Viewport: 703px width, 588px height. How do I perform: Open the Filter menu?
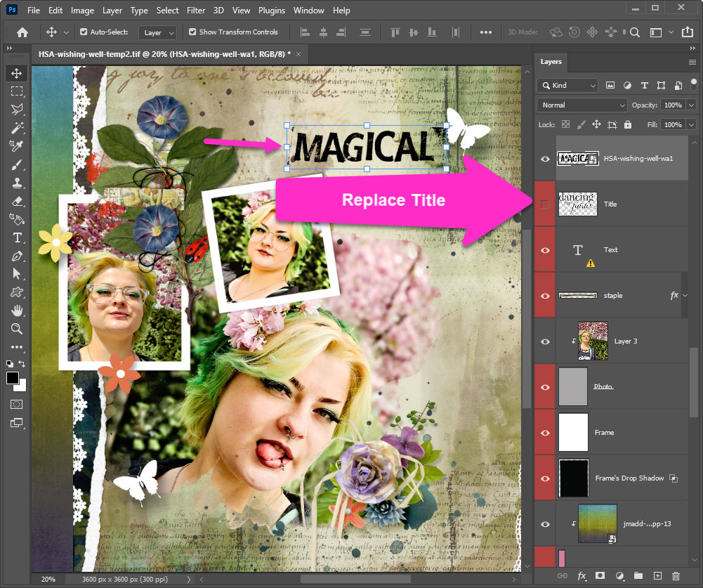[196, 11]
